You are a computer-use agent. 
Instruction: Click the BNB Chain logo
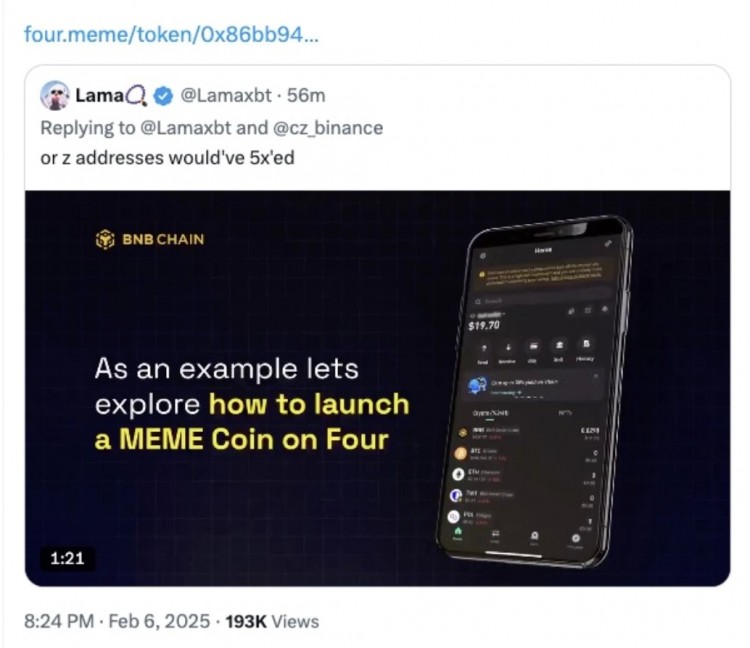[x=150, y=240]
